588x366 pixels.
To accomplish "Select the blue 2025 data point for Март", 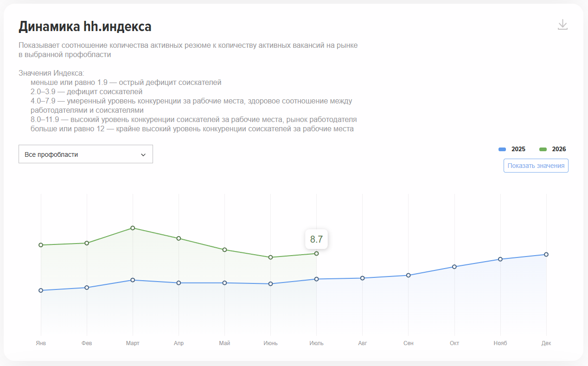I will point(133,280).
